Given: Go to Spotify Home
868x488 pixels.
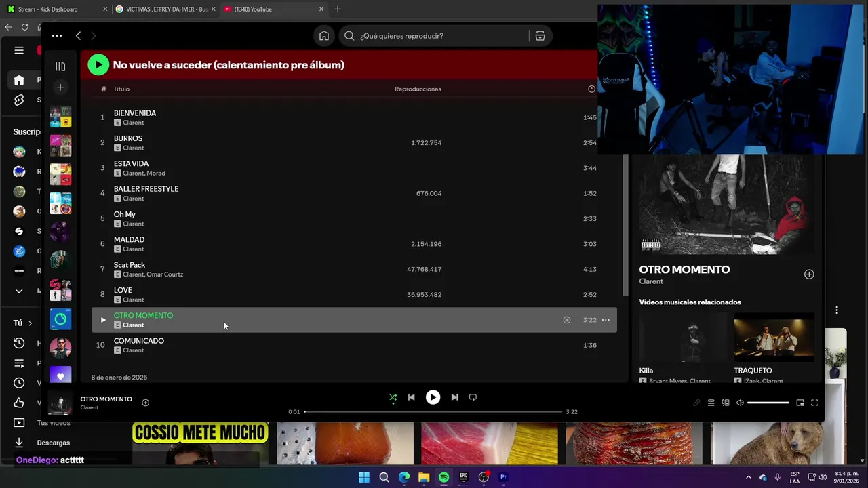Looking at the screenshot, I should [x=324, y=36].
